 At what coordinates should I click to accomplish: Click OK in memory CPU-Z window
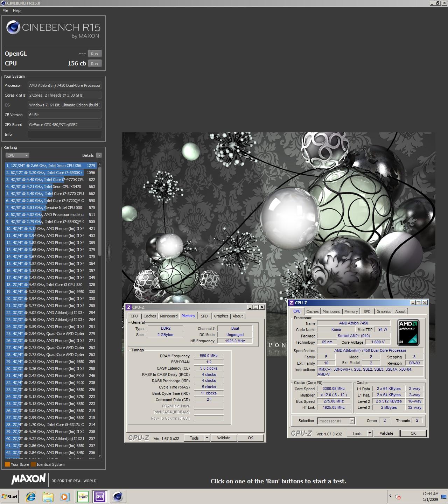click(x=251, y=438)
